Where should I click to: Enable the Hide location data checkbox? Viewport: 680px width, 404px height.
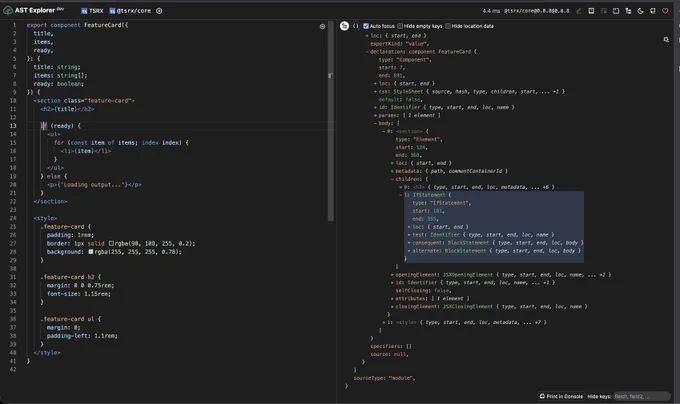click(448, 26)
